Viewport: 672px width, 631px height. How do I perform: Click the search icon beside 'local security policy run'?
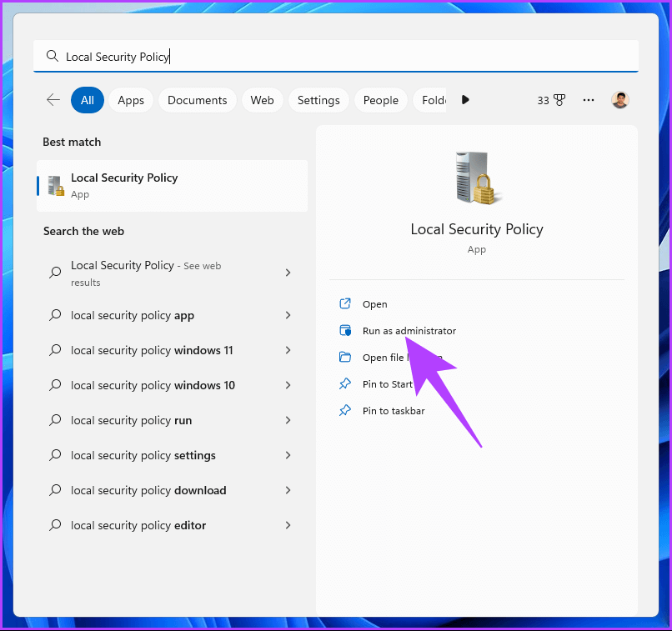(x=55, y=420)
